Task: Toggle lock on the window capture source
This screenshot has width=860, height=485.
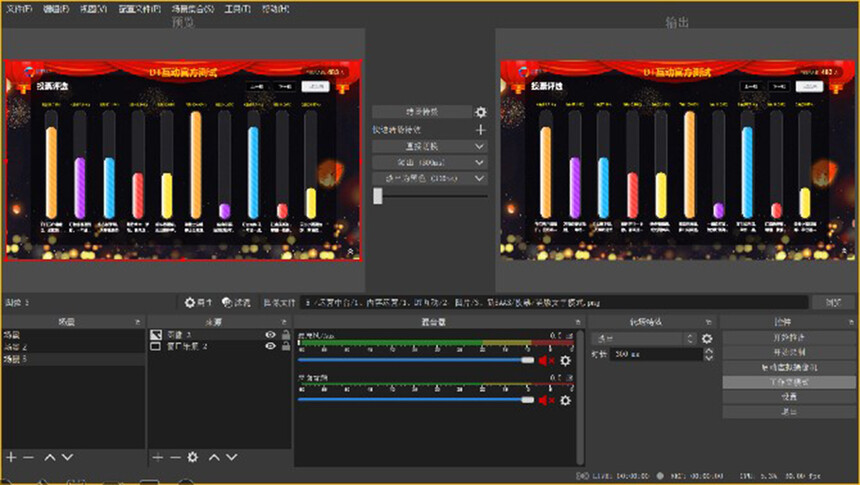Action: point(286,346)
